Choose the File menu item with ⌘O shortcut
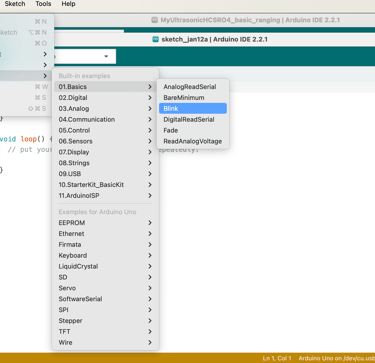This screenshot has width=375, height=363. pos(27,43)
